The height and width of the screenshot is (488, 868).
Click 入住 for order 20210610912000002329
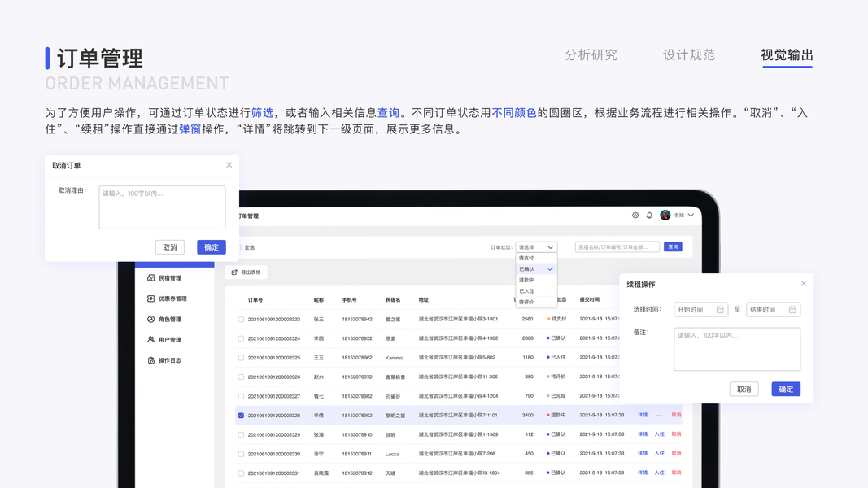tap(659, 434)
